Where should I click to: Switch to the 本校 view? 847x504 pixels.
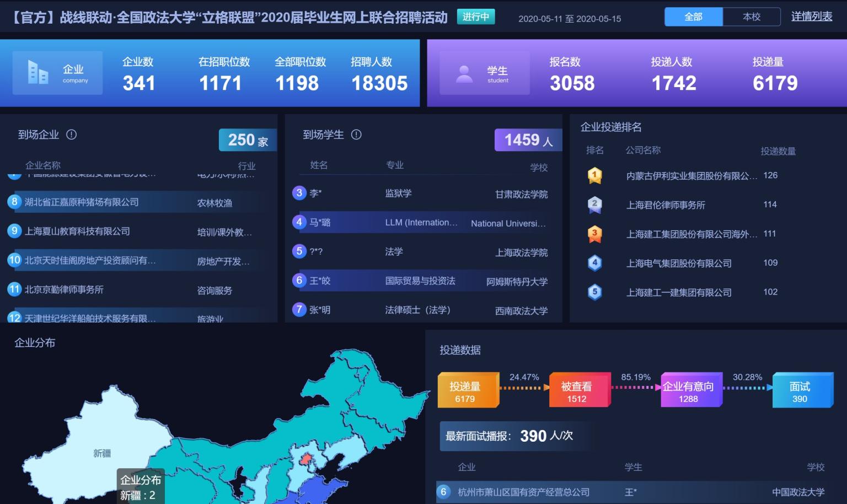(751, 17)
